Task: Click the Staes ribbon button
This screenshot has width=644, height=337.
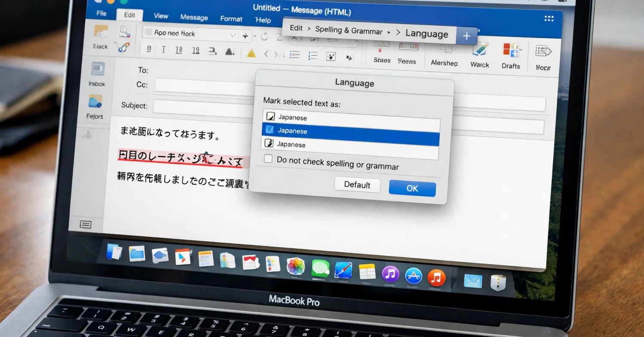Action: [382, 53]
